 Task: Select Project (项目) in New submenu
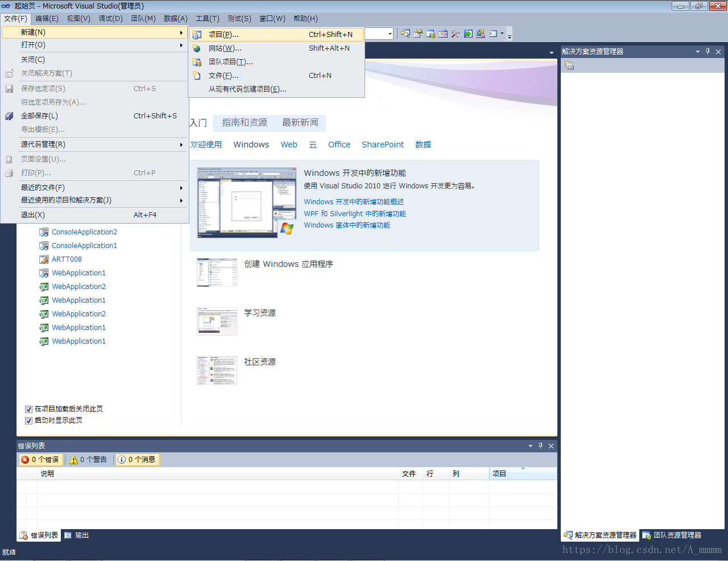[x=276, y=35]
